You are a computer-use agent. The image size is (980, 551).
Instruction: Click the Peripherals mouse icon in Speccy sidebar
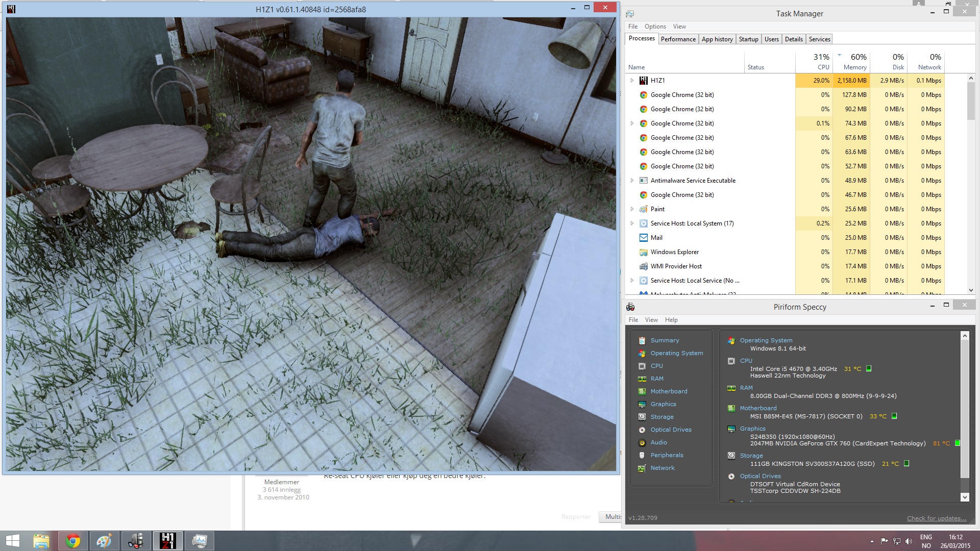click(642, 455)
